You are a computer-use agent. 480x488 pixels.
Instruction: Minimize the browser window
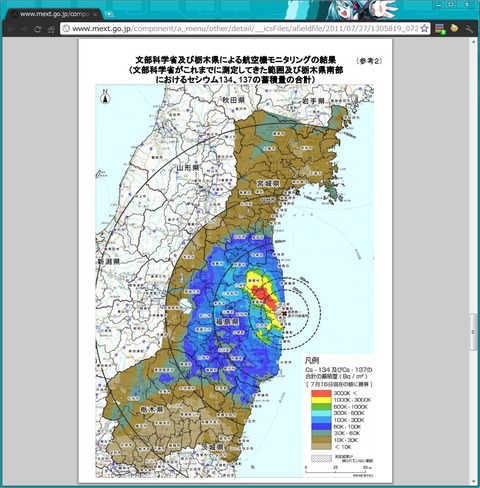pos(438,5)
